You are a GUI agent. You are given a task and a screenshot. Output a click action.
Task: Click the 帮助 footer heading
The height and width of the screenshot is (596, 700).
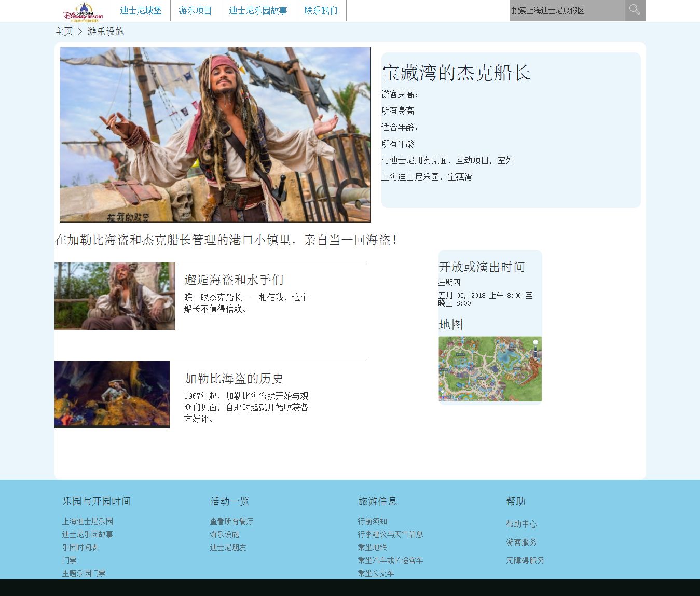coord(516,501)
